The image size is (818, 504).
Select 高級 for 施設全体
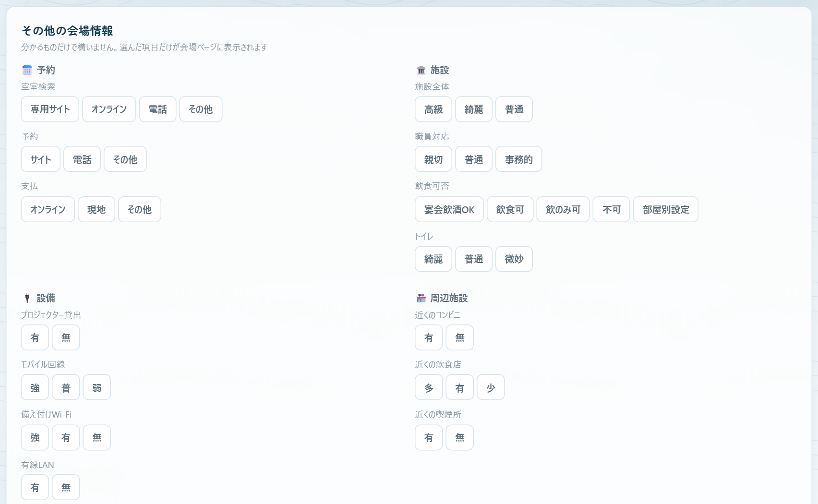[433, 109]
